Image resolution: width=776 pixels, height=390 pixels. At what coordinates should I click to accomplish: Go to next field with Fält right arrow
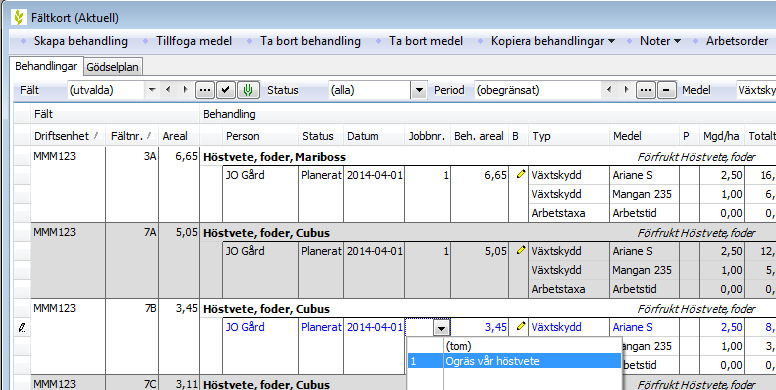(185, 90)
